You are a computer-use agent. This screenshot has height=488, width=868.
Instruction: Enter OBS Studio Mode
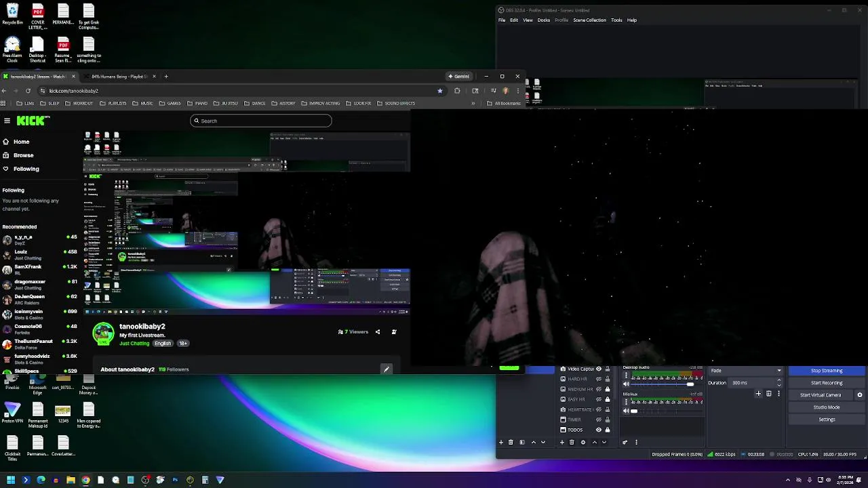(827, 407)
